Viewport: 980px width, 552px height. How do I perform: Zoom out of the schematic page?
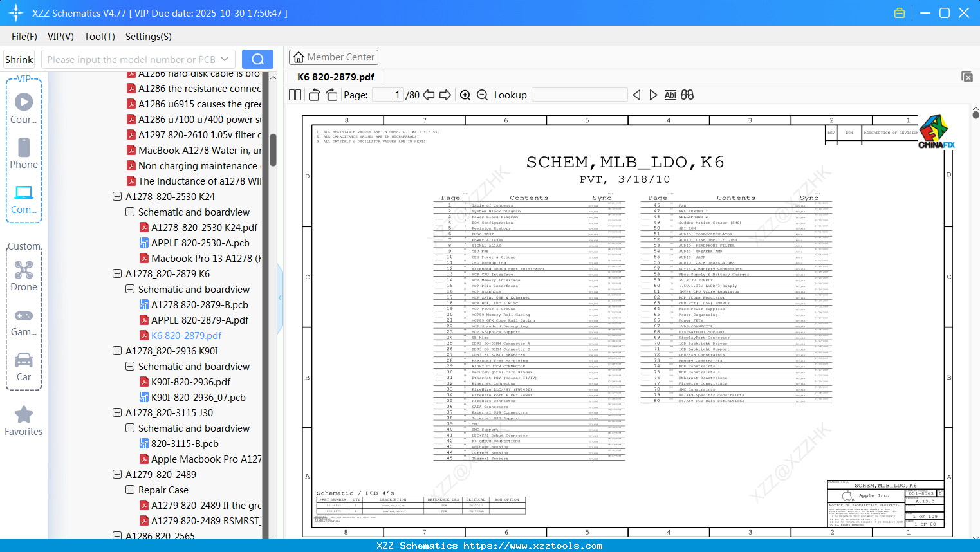coord(483,95)
